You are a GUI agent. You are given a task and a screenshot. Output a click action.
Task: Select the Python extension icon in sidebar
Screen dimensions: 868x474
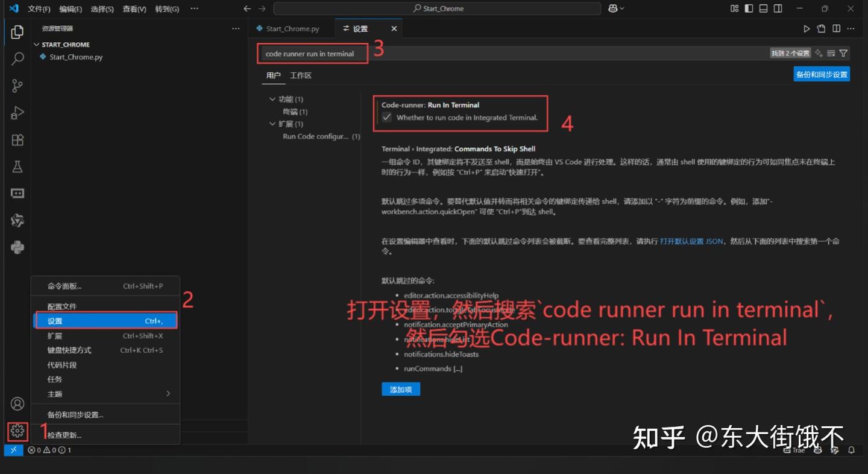(16, 247)
